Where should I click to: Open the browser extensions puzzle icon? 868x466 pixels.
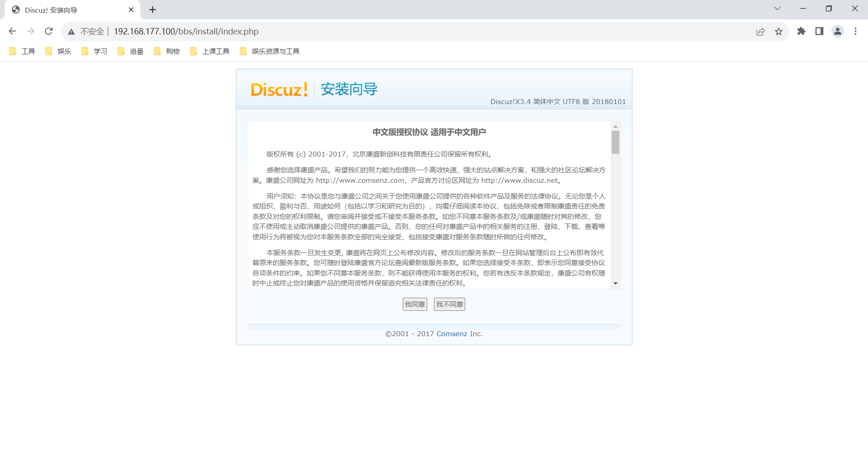pyautogui.click(x=801, y=31)
